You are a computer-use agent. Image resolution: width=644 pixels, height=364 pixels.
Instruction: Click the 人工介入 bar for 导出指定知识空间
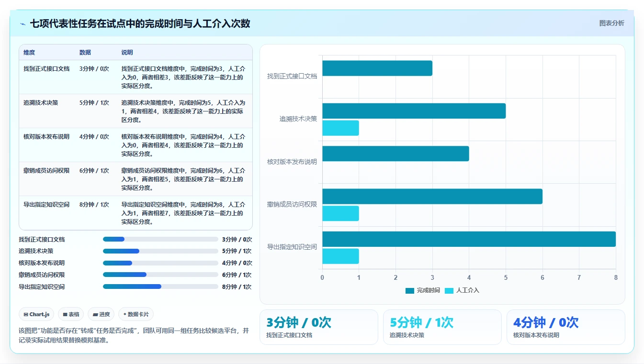click(x=340, y=256)
